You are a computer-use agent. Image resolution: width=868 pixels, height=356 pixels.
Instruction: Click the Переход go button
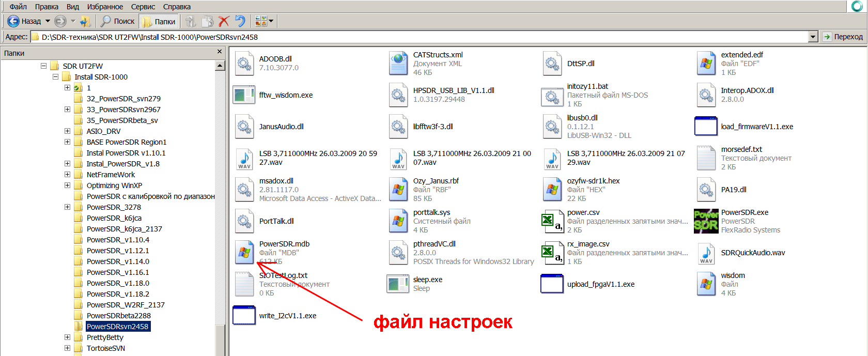pyautogui.click(x=843, y=37)
